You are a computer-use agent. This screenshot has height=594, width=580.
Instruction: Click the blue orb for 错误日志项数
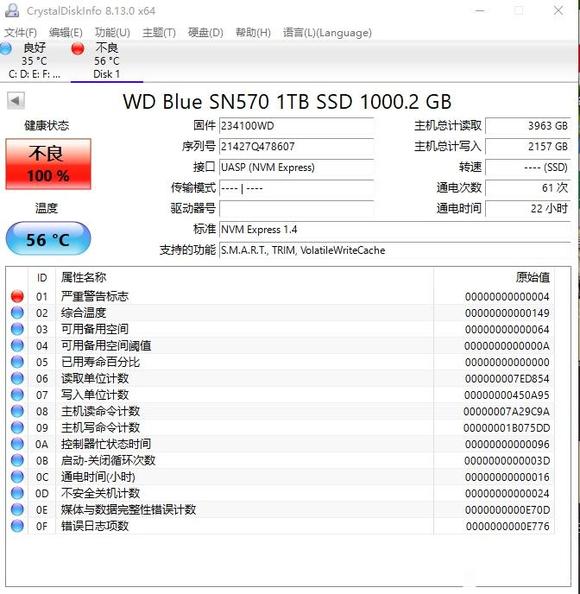click(x=17, y=526)
